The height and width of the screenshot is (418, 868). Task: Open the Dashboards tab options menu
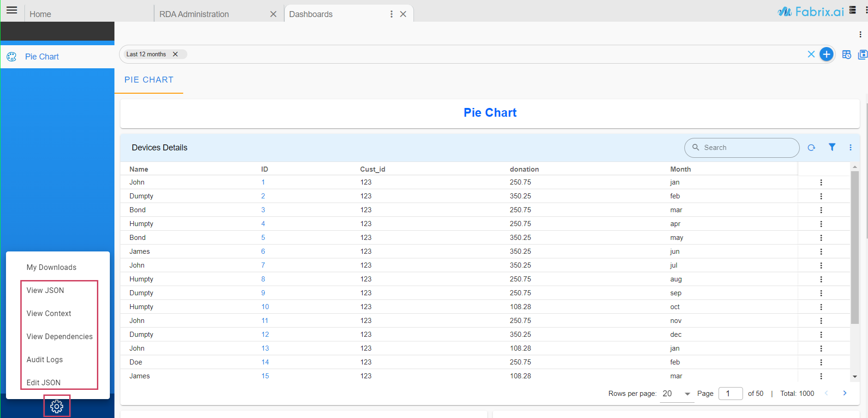point(391,14)
